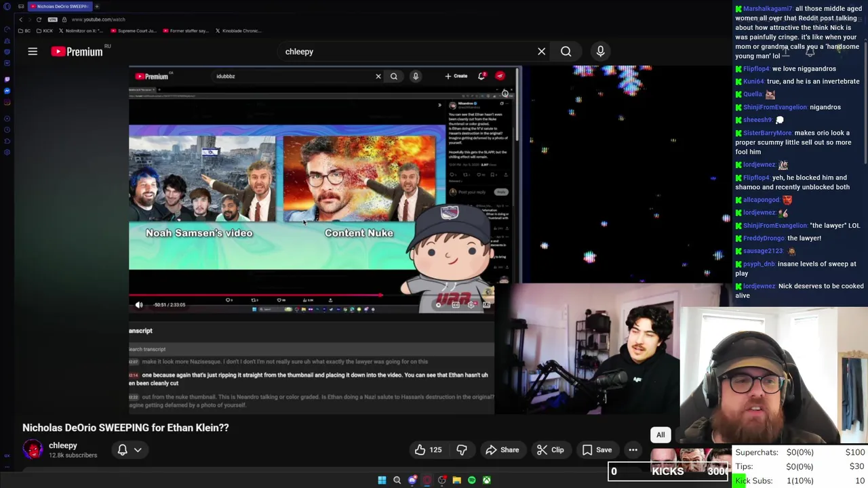
Task: Like the video with 125 likes
Action: tap(428, 450)
